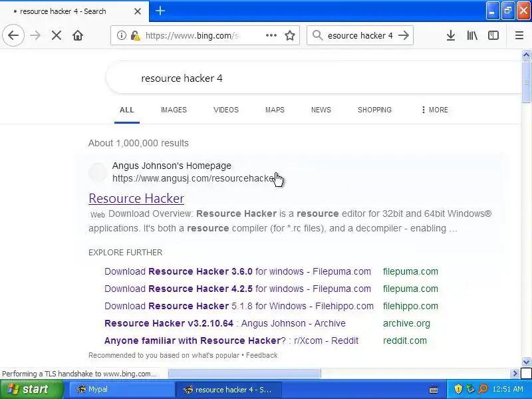This screenshot has width=532, height=399.
Task: Click the yellow security shield tray icon
Action: (x=458, y=389)
